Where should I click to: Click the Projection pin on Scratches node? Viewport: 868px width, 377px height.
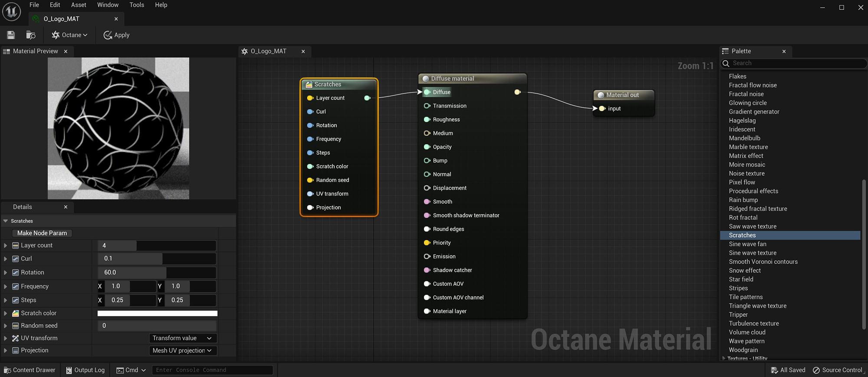pyautogui.click(x=310, y=208)
